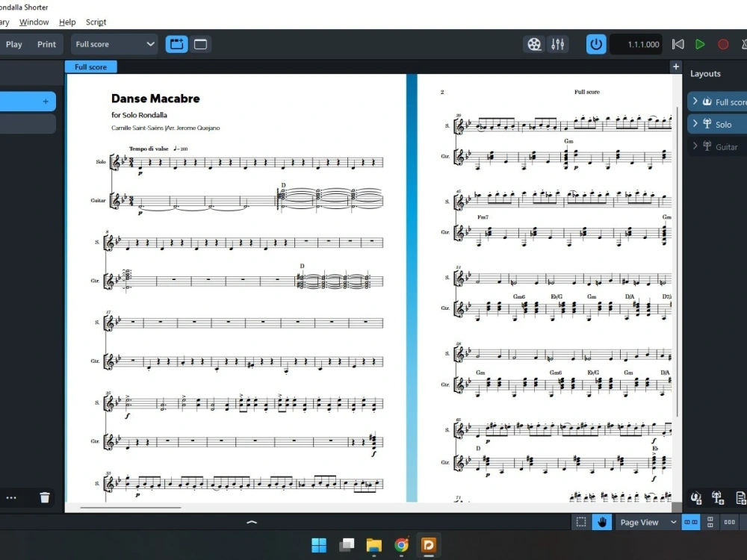Open Task View on the taskbar
Viewport: 747px width, 560px height.
(x=347, y=545)
